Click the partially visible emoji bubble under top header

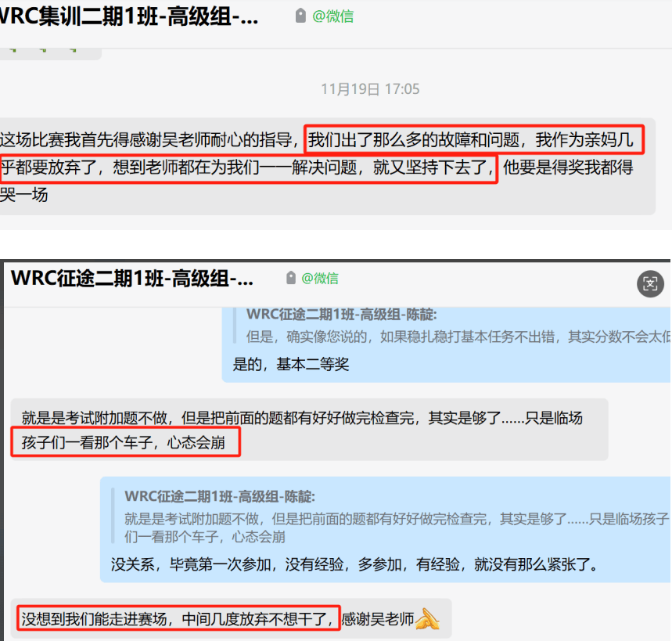click(x=51, y=53)
